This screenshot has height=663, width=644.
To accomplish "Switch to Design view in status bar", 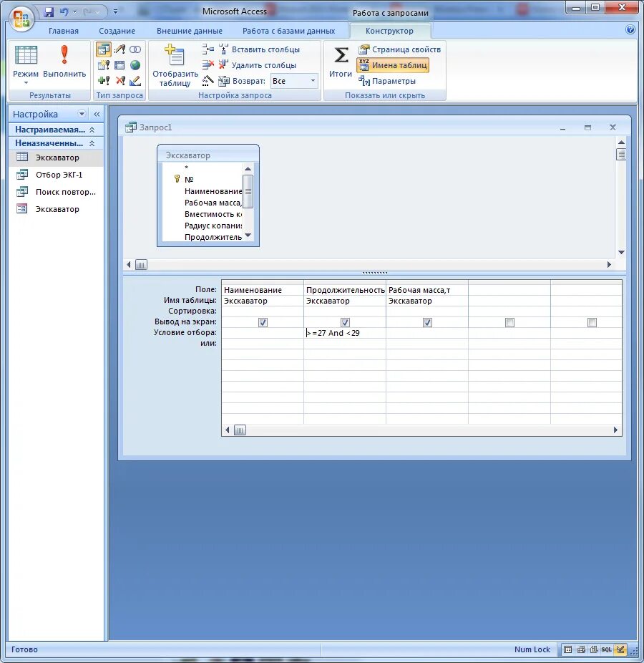I will (x=620, y=649).
